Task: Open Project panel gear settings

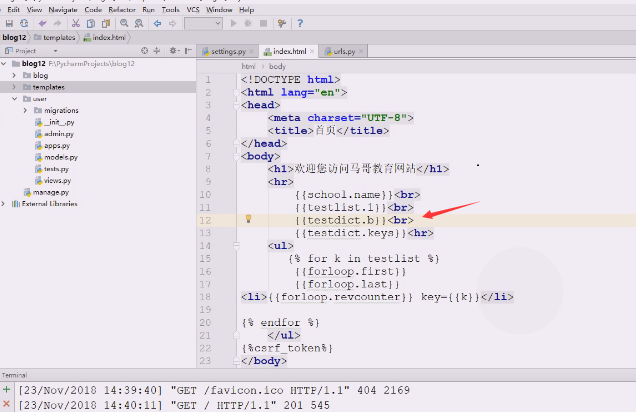Action: (x=174, y=51)
